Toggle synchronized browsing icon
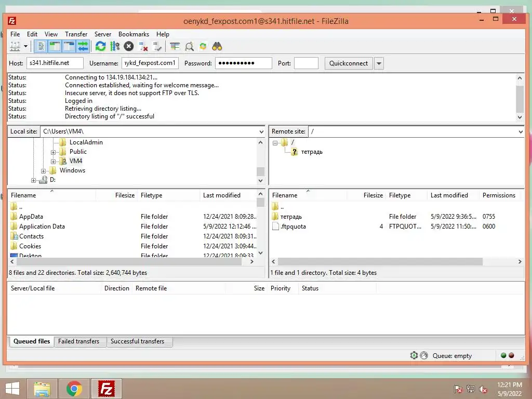The height and width of the screenshot is (399, 532). click(203, 46)
